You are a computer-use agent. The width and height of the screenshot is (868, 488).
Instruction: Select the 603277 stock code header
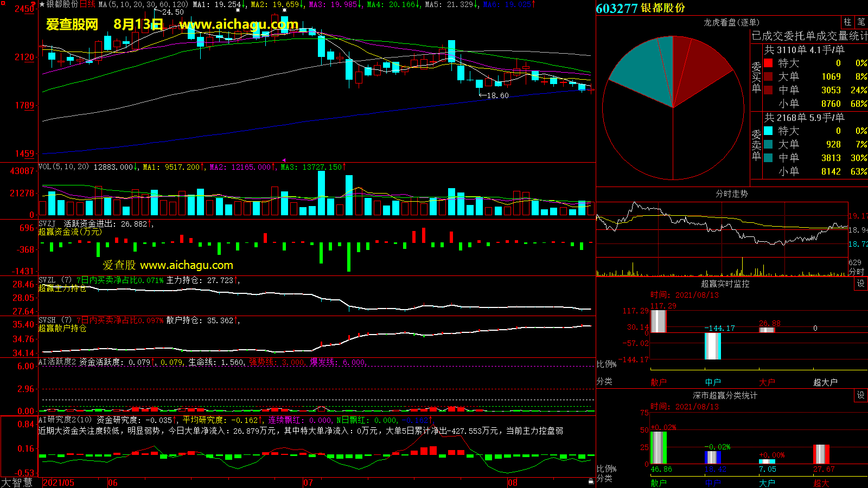pyautogui.click(x=616, y=8)
